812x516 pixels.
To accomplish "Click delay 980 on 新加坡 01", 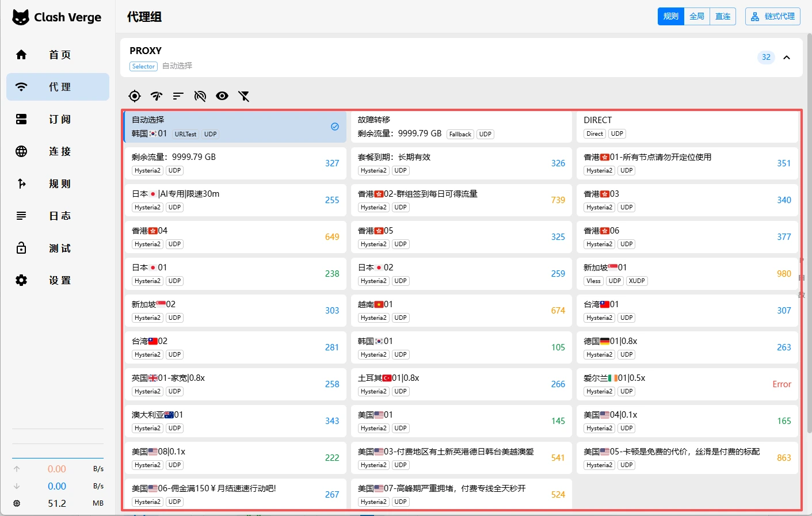I will click(784, 274).
